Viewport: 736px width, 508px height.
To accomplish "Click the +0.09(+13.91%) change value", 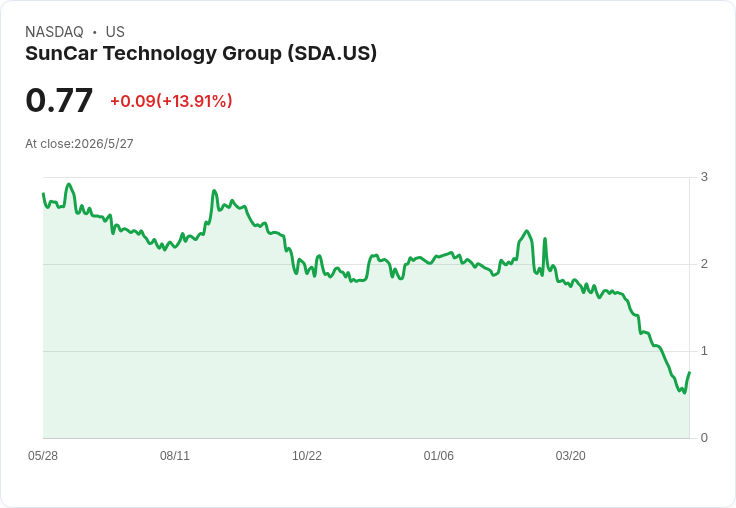I will tap(171, 101).
